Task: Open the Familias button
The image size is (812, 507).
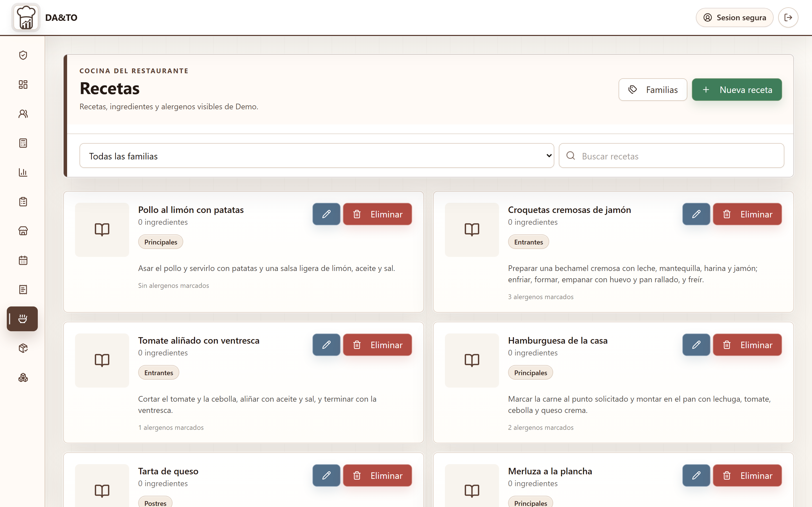Action: [653, 90]
